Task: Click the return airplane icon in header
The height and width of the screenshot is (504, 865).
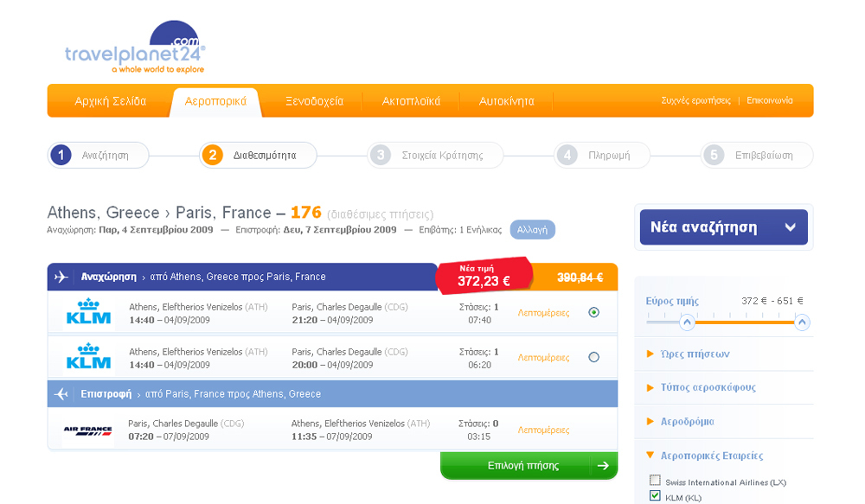Action: coord(61,394)
